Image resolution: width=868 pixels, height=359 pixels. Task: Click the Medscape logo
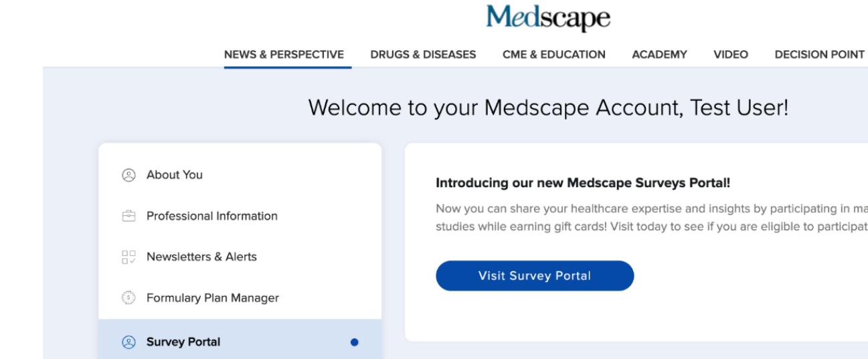point(548,18)
